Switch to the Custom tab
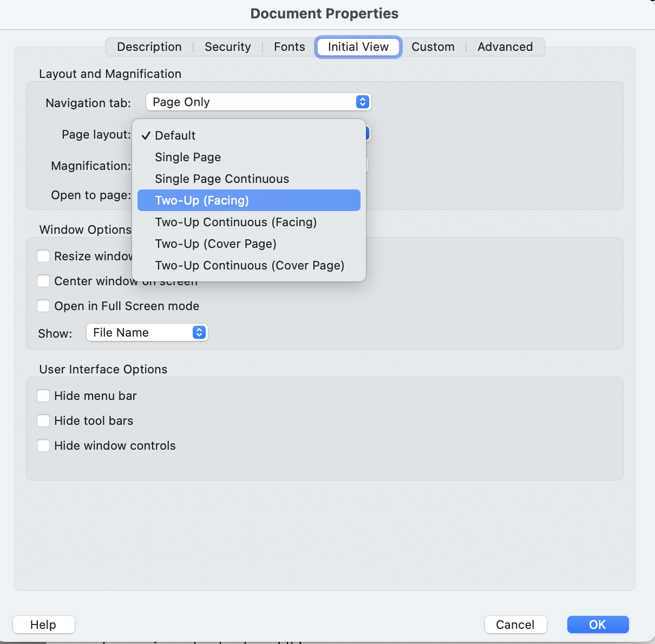This screenshot has height=644, width=655. 433,47
